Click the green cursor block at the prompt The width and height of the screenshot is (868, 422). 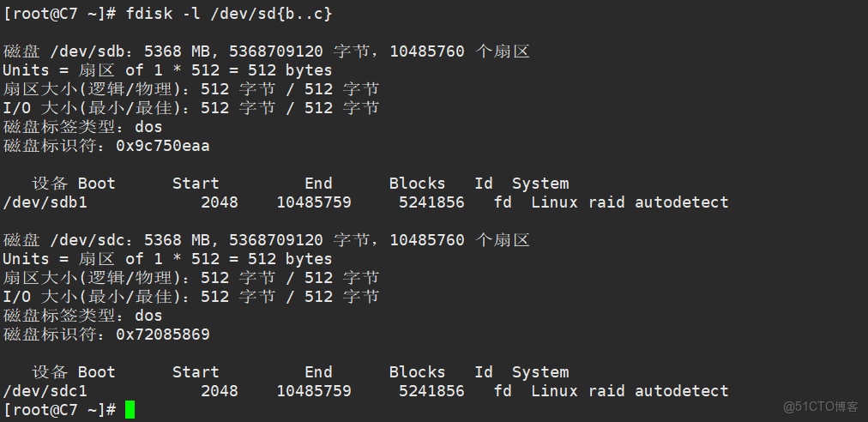click(130, 410)
